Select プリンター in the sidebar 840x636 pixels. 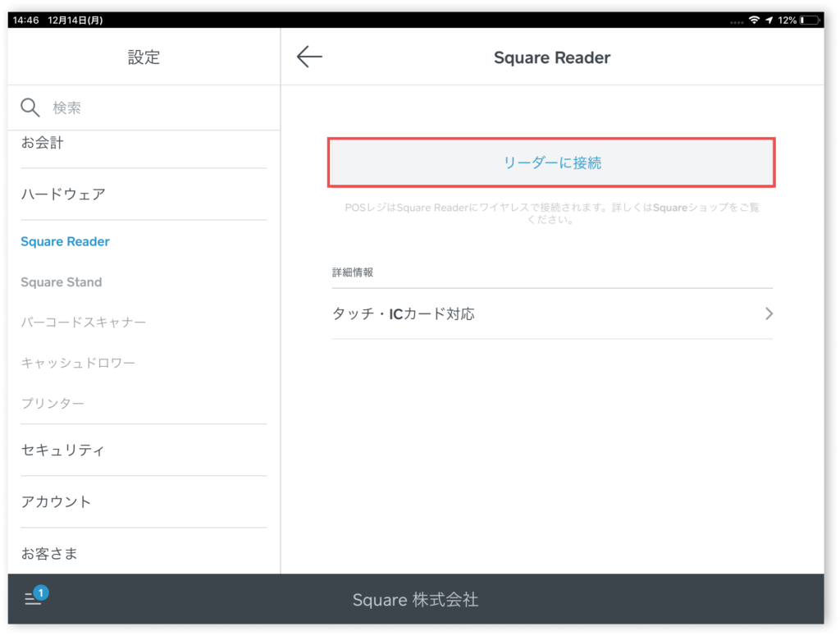(52, 404)
